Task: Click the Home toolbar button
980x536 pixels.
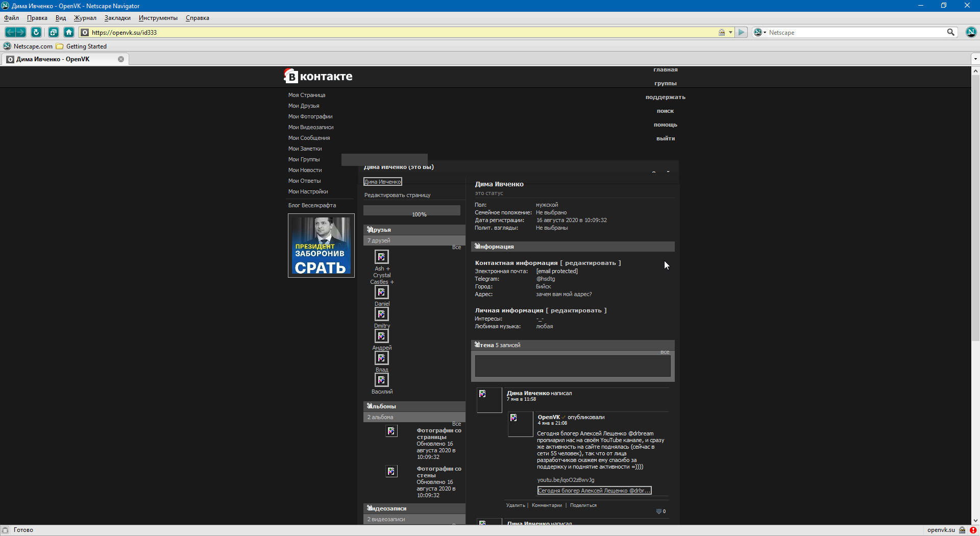Action: click(69, 32)
